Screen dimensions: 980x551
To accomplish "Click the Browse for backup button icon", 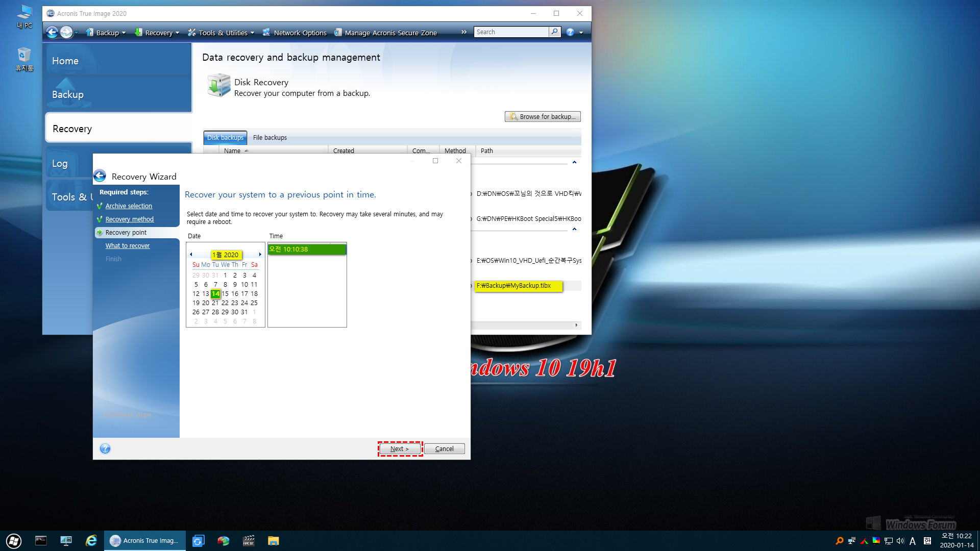I will 513,116.
